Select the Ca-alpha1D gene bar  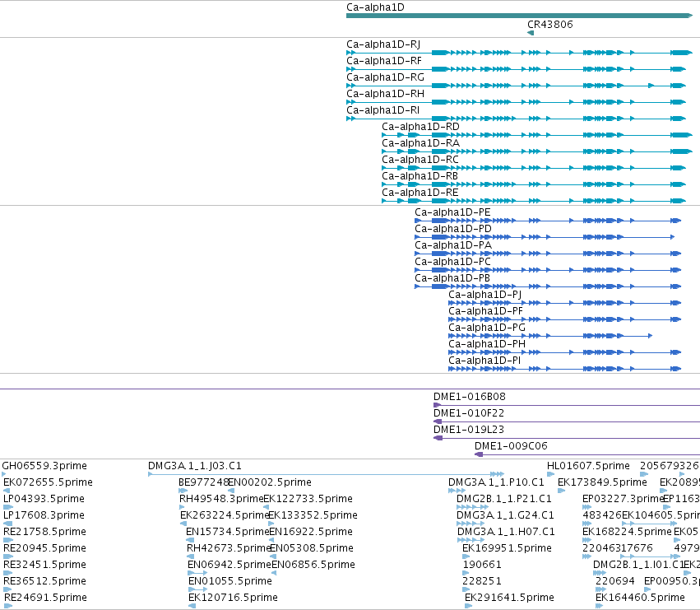[x=519, y=16]
